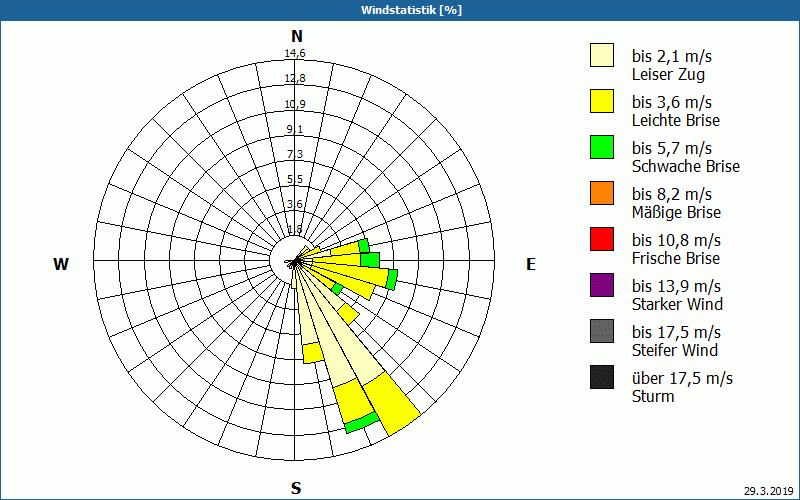Screen dimensions: 800x500
Task: Click the S compass label
Action: [x=296, y=488]
